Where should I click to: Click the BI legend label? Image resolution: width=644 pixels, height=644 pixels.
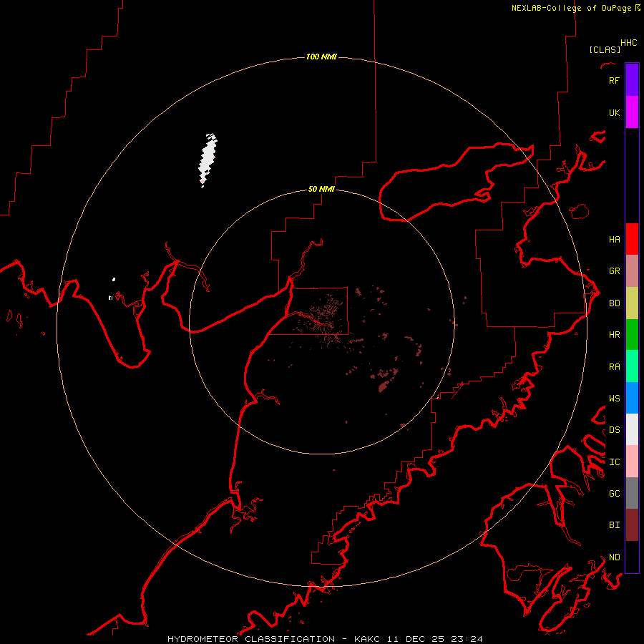[x=614, y=525]
